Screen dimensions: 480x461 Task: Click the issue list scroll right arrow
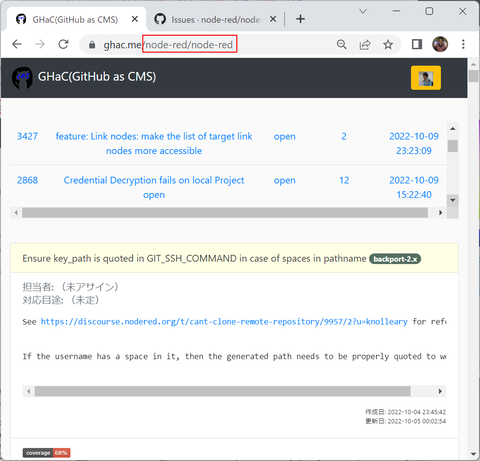tap(441, 212)
